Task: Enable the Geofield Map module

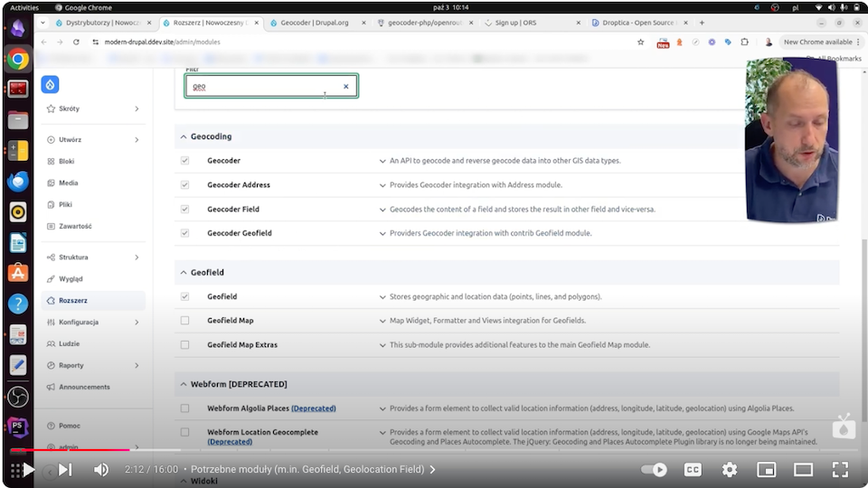Action: pyautogui.click(x=184, y=320)
